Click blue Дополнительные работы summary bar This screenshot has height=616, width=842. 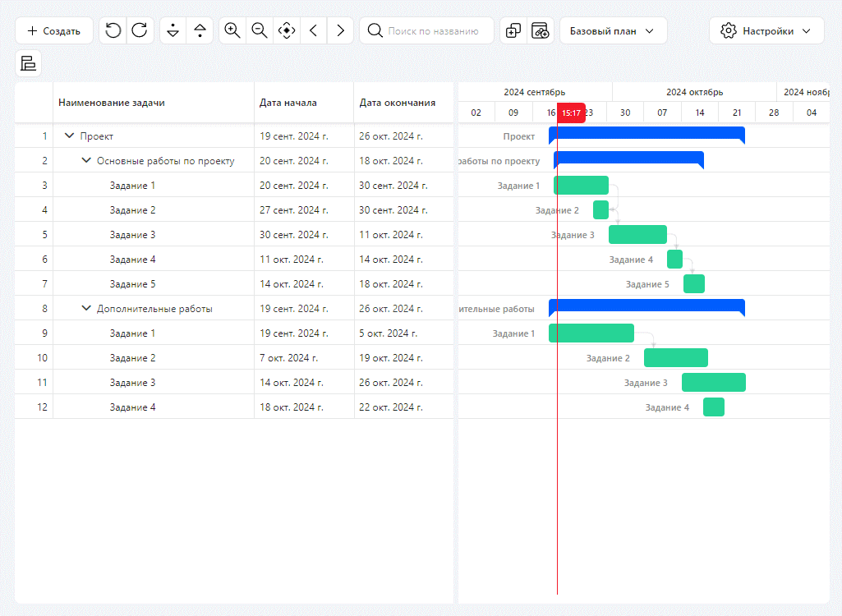pos(646,306)
